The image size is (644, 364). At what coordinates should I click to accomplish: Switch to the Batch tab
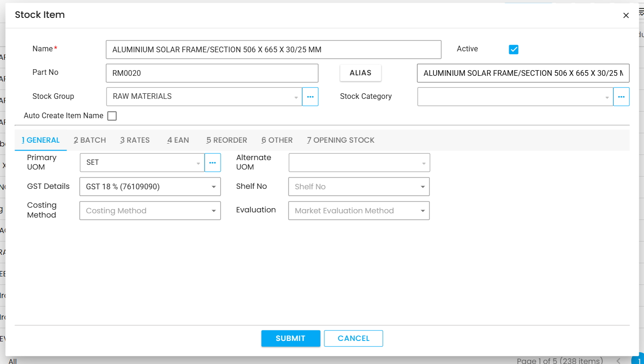pos(90,140)
